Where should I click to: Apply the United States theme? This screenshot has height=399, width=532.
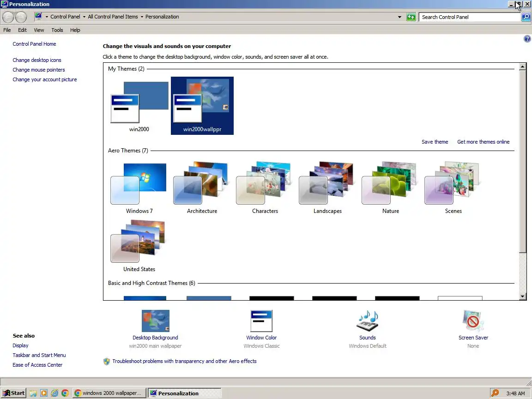(139, 246)
